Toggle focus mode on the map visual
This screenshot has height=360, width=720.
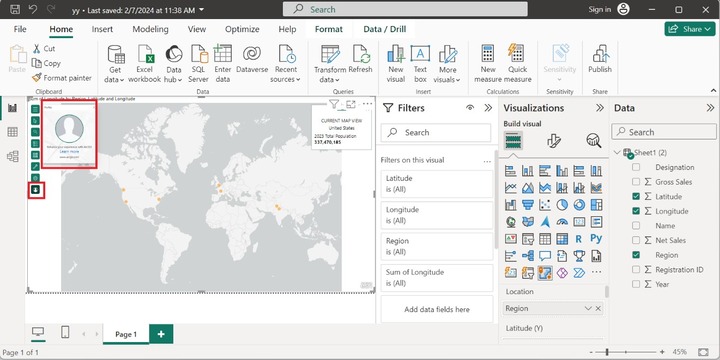pyautogui.click(x=351, y=105)
